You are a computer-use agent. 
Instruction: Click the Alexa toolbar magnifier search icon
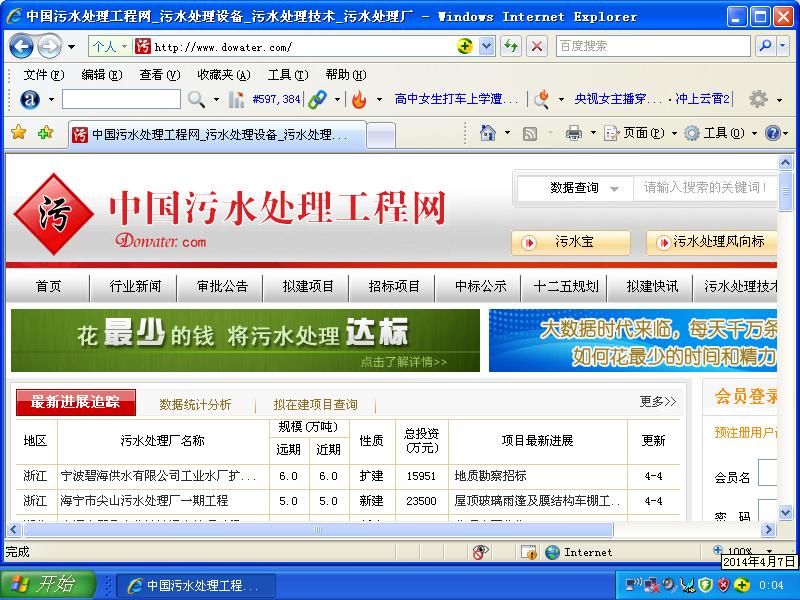[196, 99]
